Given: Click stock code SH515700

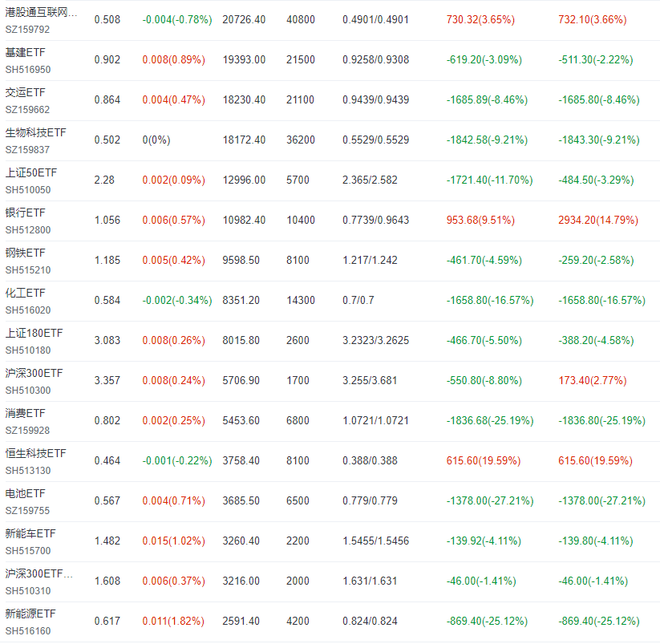Looking at the screenshot, I should pyautogui.click(x=28, y=550).
